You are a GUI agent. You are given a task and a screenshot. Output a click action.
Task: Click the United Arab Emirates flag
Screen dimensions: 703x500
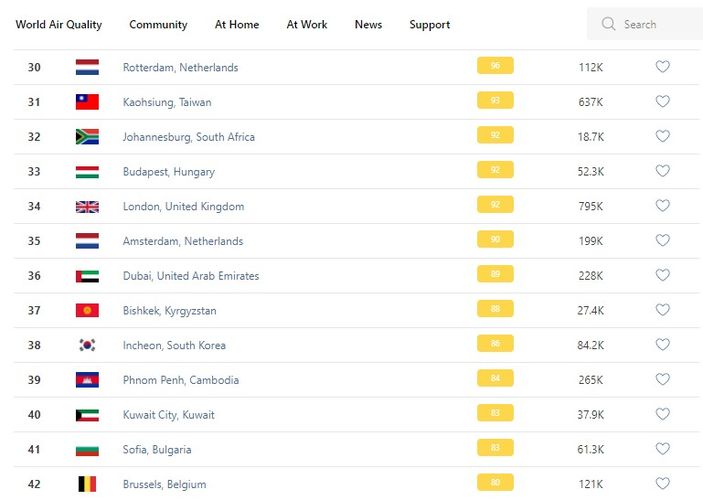pyautogui.click(x=87, y=276)
